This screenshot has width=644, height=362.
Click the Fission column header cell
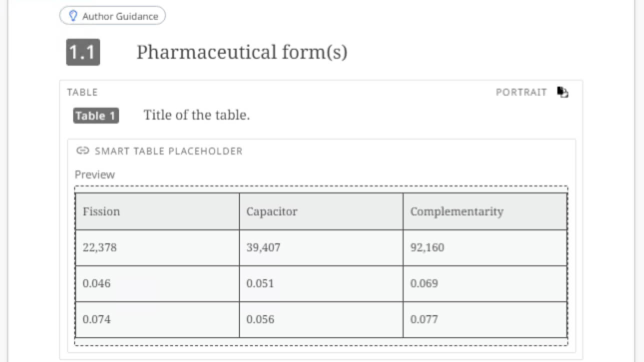tap(157, 211)
